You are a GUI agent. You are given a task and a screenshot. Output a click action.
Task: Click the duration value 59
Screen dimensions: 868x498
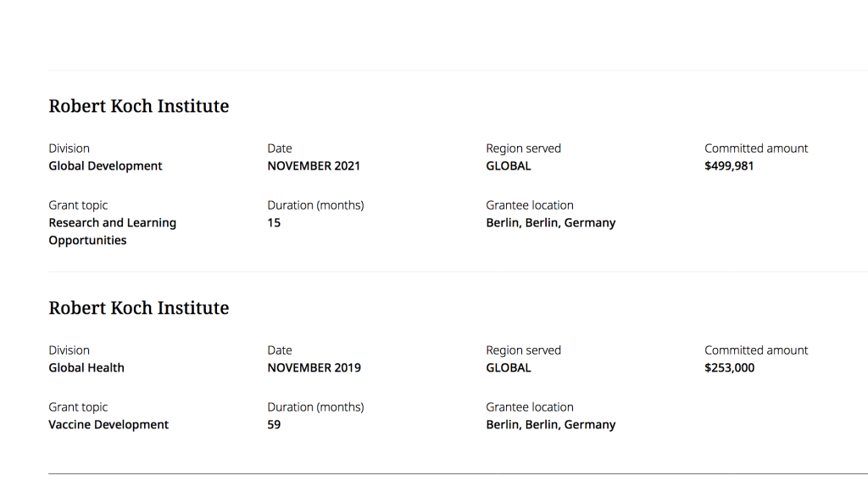pos(274,425)
